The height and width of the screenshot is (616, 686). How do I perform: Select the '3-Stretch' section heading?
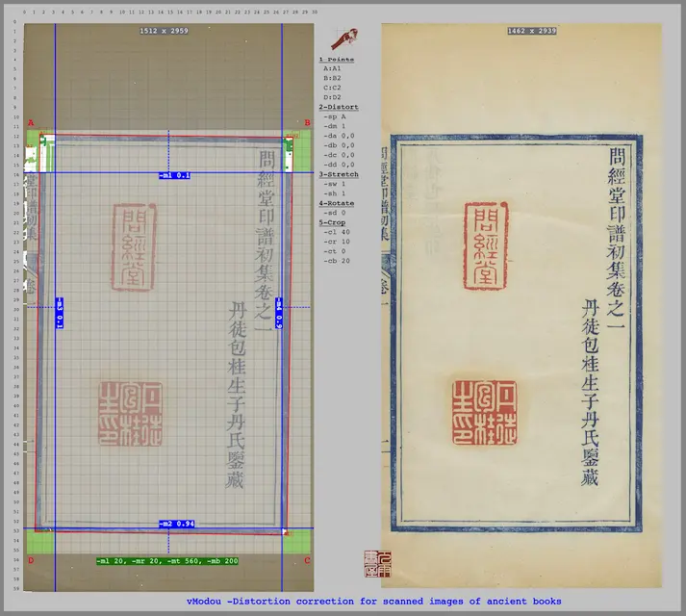coord(339,174)
